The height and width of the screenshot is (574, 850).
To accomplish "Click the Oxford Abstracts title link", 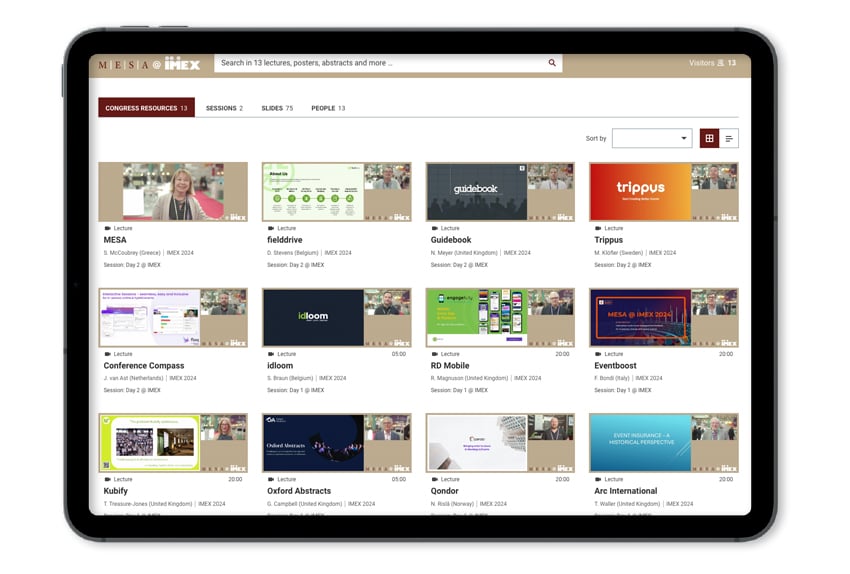I will [x=299, y=491].
